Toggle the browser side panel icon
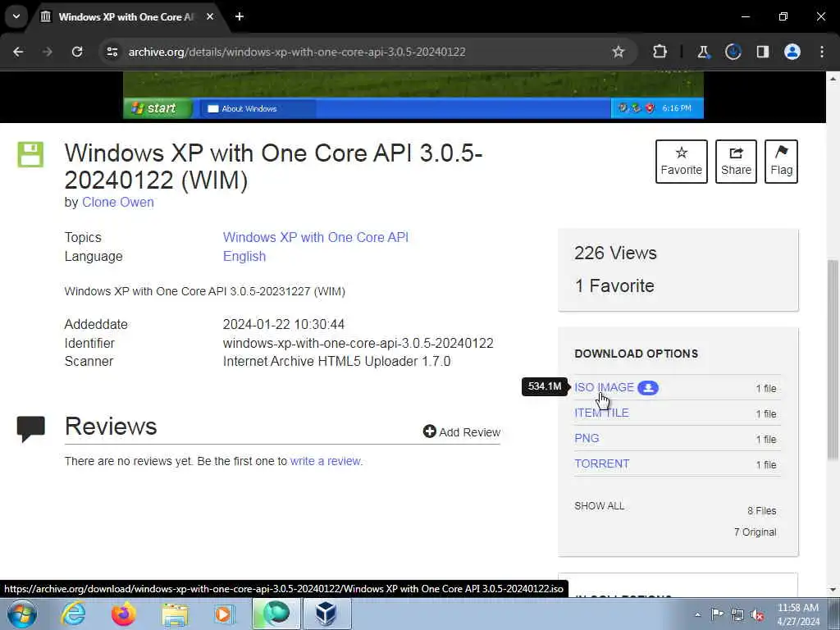 (763, 52)
